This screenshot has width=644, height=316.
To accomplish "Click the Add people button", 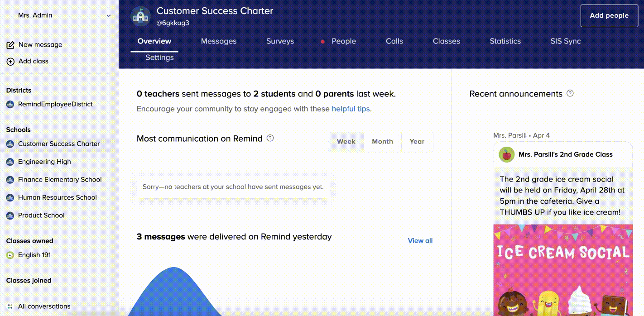I will [x=609, y=16].
